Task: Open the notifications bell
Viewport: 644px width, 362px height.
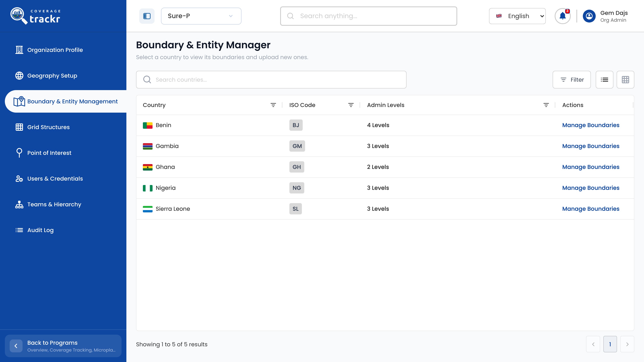Action: 562,16
